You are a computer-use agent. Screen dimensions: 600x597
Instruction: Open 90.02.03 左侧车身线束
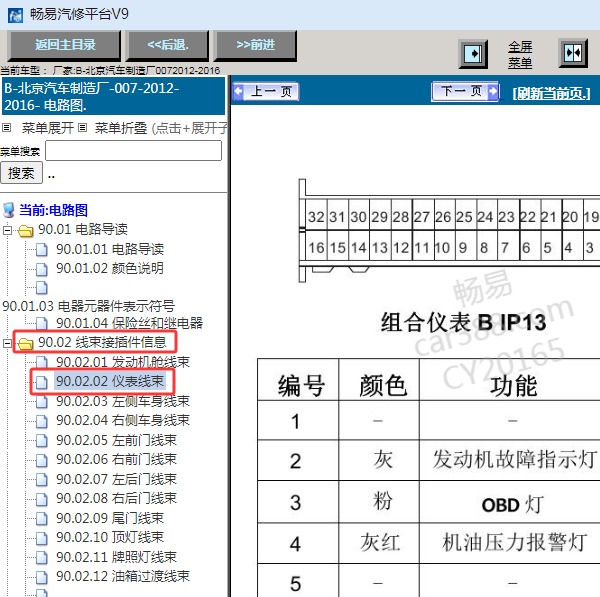123,401
